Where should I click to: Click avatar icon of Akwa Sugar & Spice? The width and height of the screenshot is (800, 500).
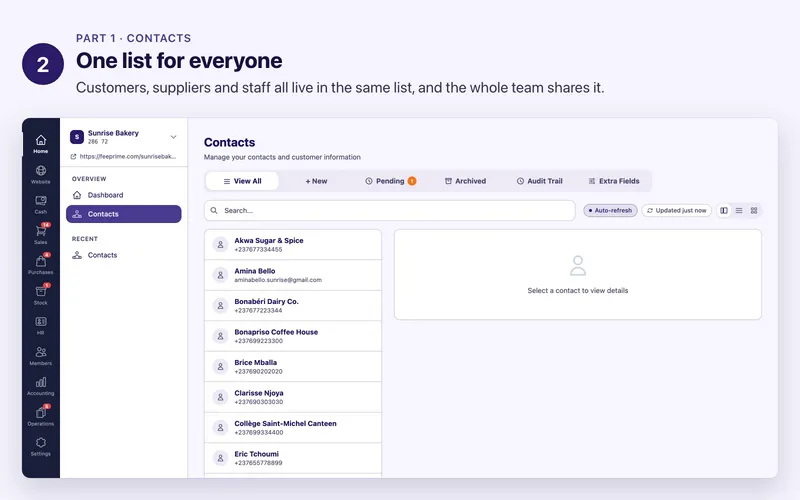pyautogui.click(x=220, y=244)
